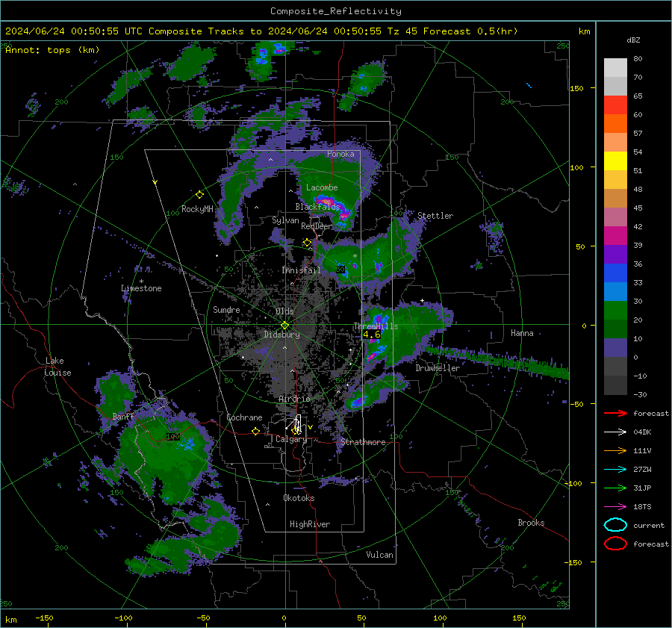Click the Didsbury label

coord(281,335)
